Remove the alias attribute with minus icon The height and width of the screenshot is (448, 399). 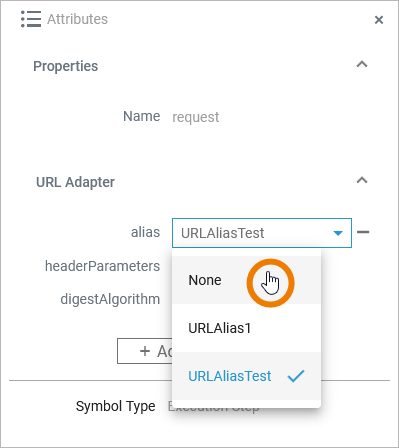click(363, 232)
